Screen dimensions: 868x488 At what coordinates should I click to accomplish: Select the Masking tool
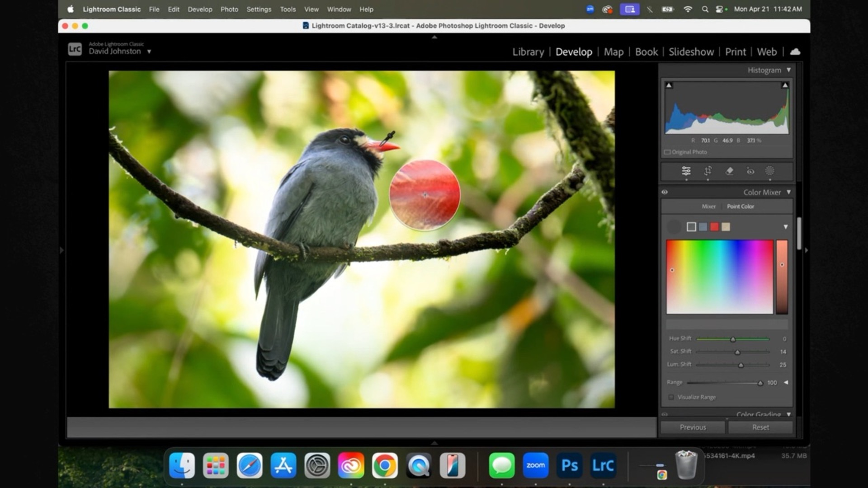point(770,171)
